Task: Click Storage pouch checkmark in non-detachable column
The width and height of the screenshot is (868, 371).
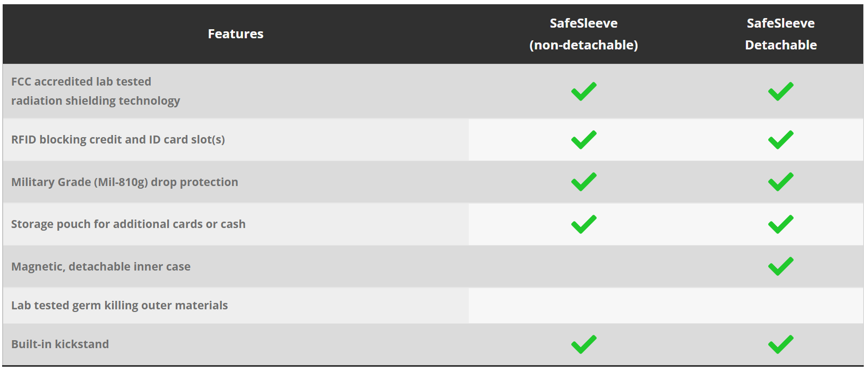Action: (583, 224)
